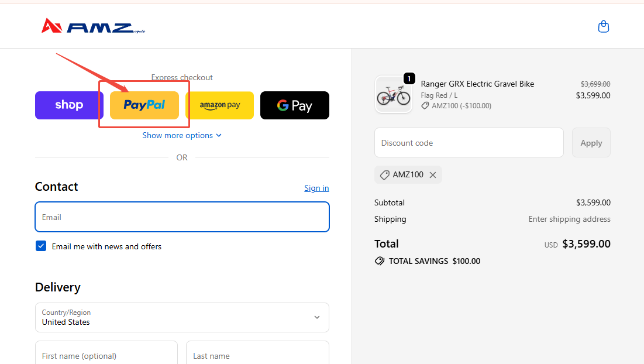Click the Sign in link
This screenshot has height=364, width=644.
[x=316, y=188]
